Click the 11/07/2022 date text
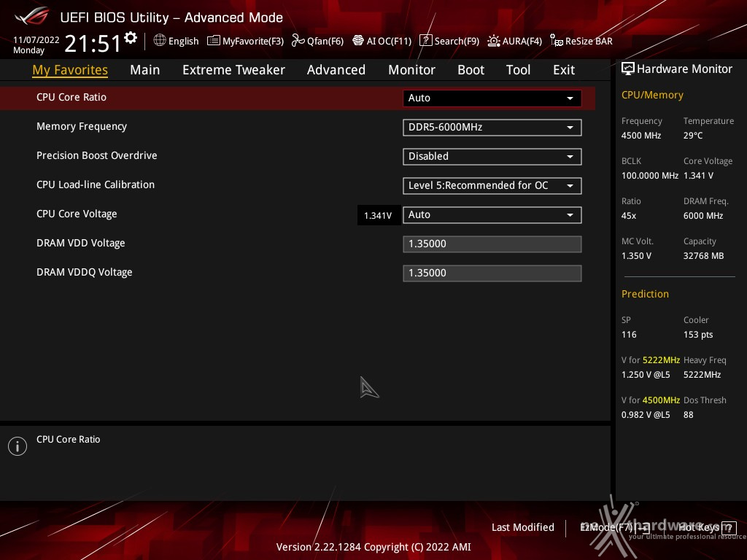The width and height of the screenshot is (747, 560). tap(36, 40)
